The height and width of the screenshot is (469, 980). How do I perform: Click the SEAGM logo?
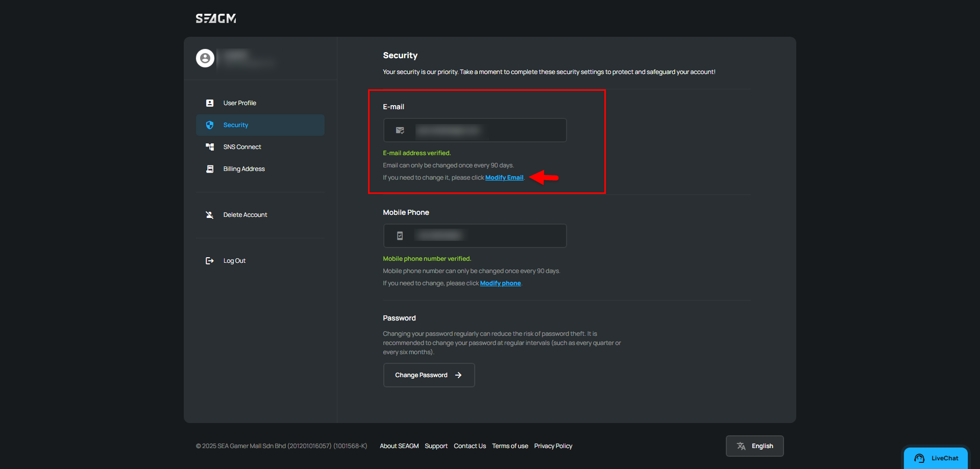click(x=215, y=18)
